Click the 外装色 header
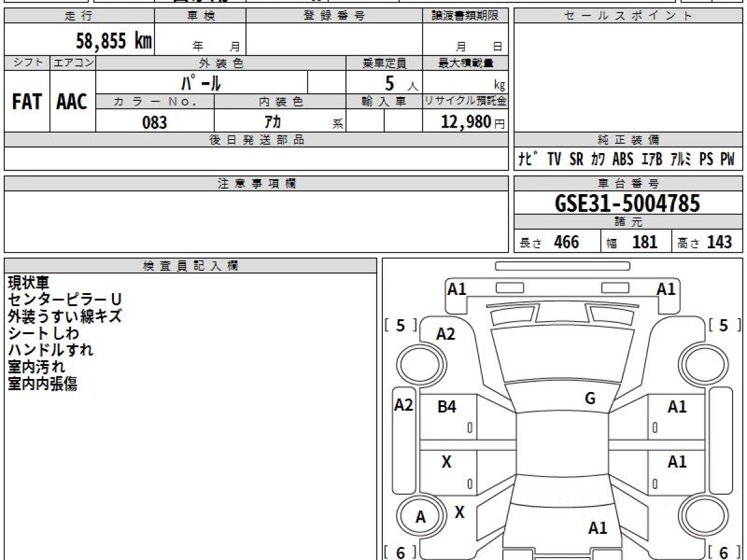Screen dimensions: 747x560 click(221, 63)
